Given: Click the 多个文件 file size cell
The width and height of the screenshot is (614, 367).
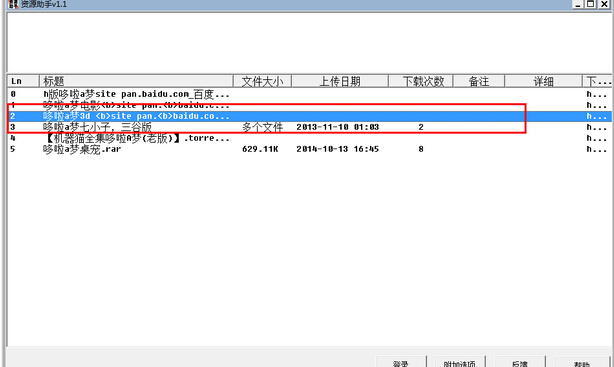Looking at the screenshot, I should point(262,127).
